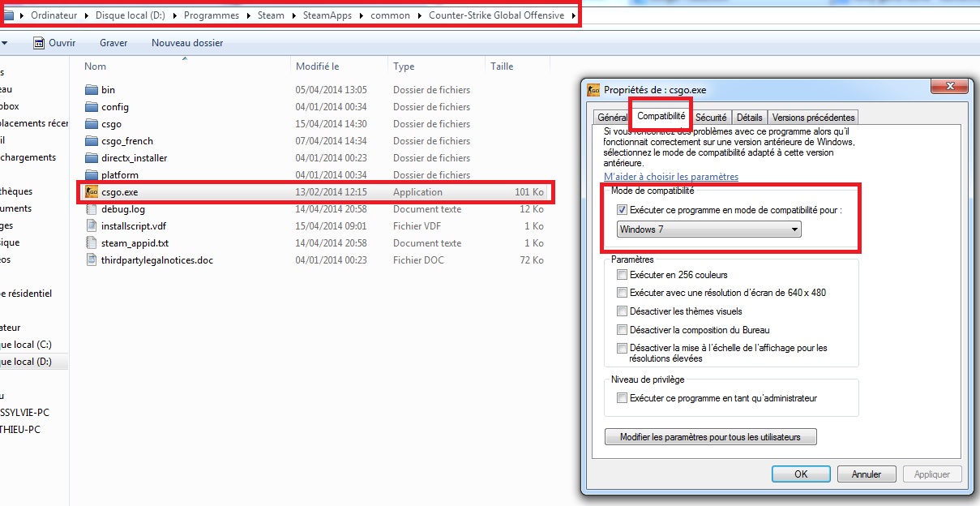Switch to the Compatibilité tab
Viewport: 980px width, 506px height.
click(661, 117)
